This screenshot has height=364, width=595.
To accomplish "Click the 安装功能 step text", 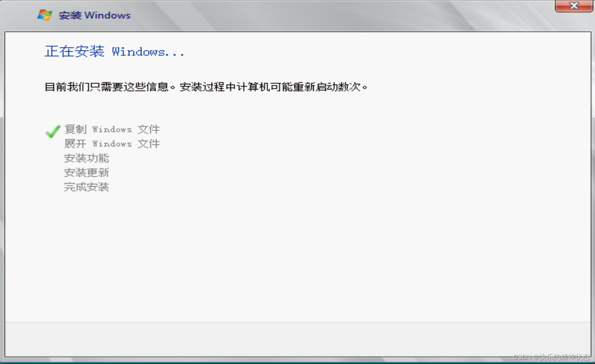I will (86, 158).
